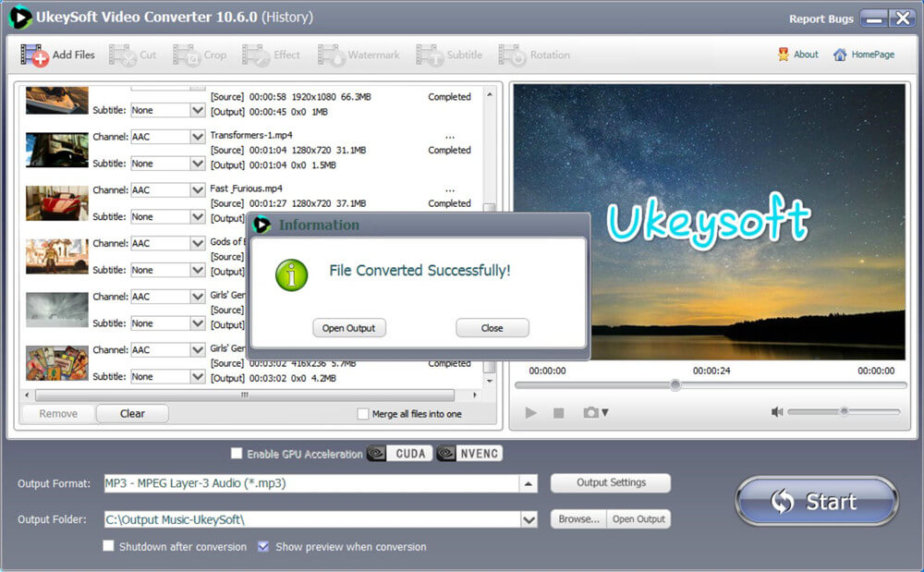
Task: Click the UkeySoft logo in title bar
Action: click(x=19, y=17)
